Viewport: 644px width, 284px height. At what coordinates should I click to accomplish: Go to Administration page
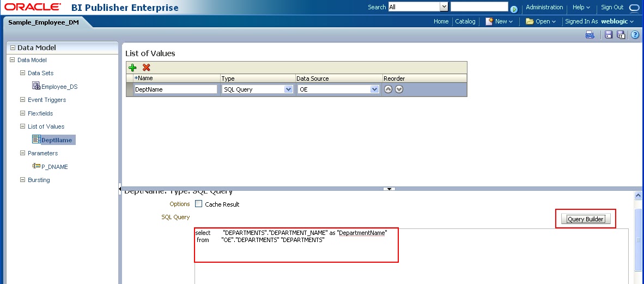tap(544, 7)
